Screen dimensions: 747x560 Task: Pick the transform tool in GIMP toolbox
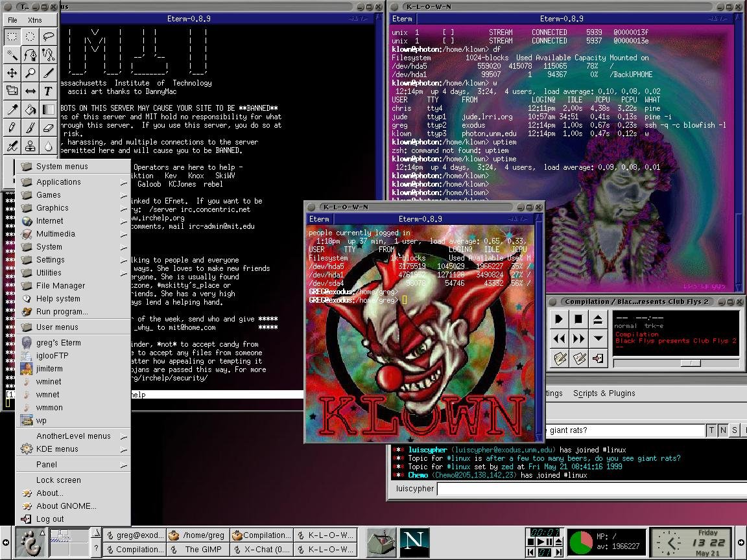tap(12, 91)
